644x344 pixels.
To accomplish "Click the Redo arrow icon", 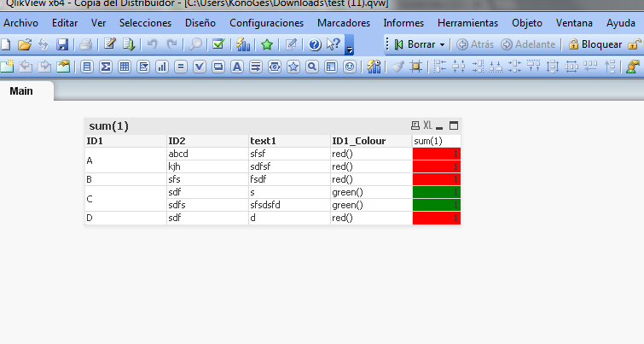I will [171, 44].
